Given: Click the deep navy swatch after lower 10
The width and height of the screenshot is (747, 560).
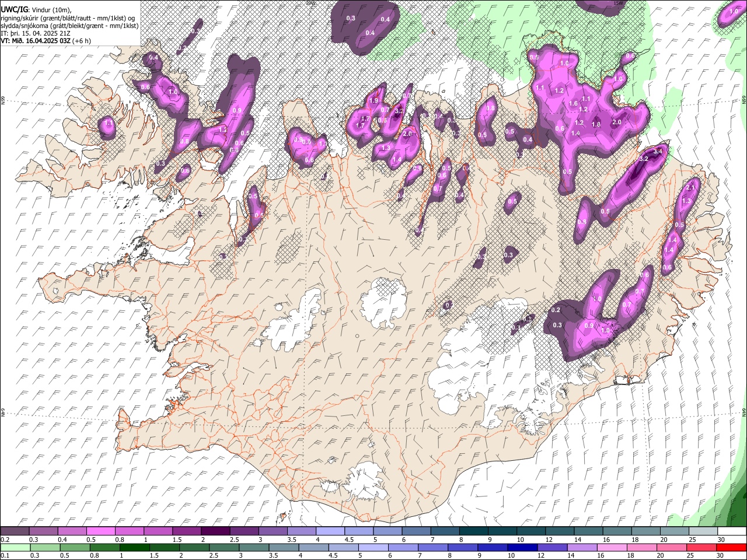Looking at the screenshot, I should tap(522, 547).
